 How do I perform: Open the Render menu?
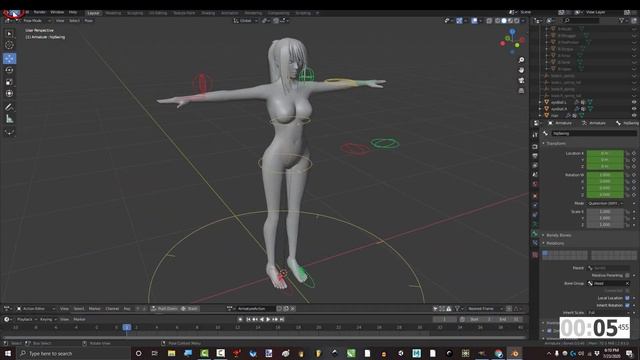click(x=40, y=12)
